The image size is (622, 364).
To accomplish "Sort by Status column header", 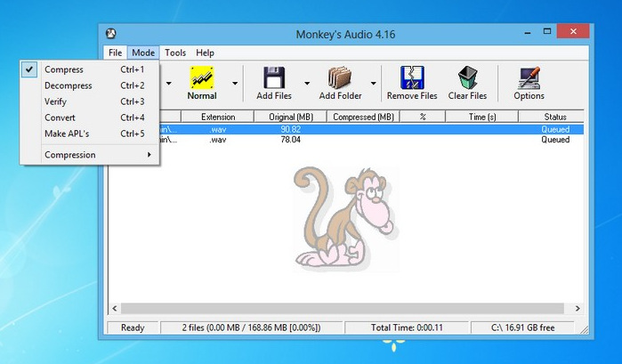I will tap(552, 117).
